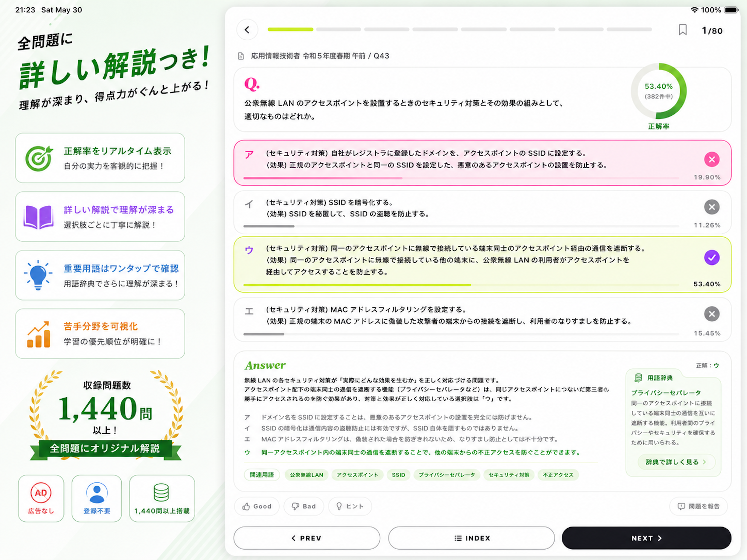Click 重要用語はワンタップで確認 feature card title

tap(121, 269)
